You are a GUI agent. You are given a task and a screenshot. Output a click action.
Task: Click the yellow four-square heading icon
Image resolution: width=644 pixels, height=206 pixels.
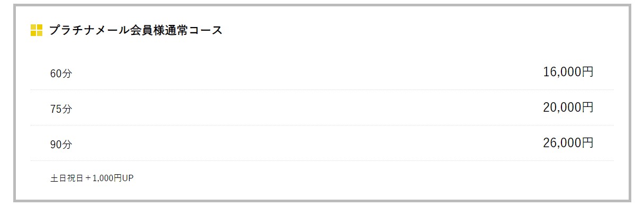pyautogui.click(x=37, y=30)
